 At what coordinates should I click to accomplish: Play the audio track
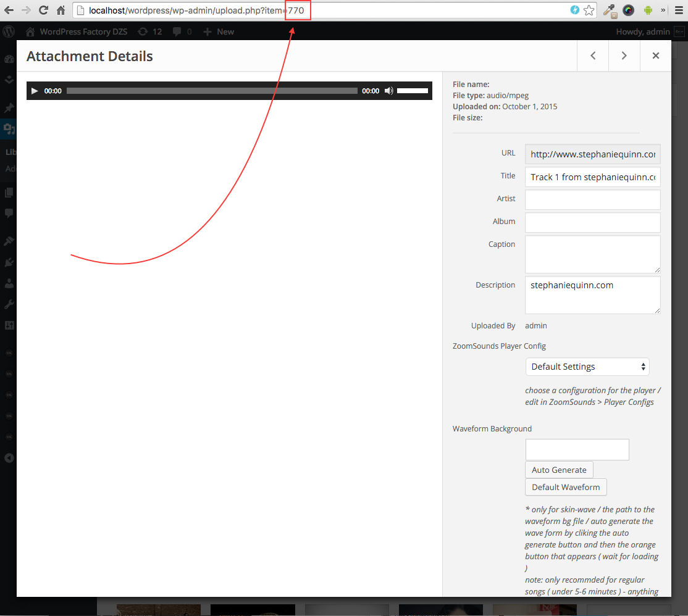click(35, 91)
